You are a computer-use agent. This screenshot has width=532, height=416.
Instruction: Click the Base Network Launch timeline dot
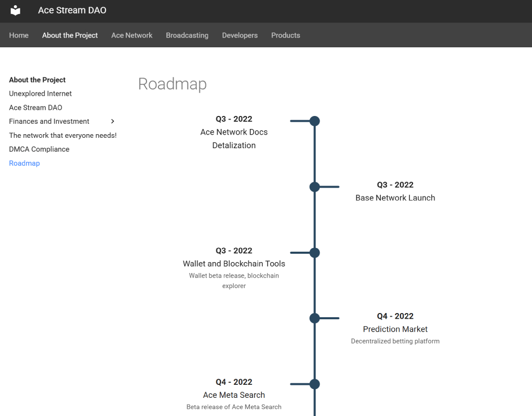click(315, 187)
